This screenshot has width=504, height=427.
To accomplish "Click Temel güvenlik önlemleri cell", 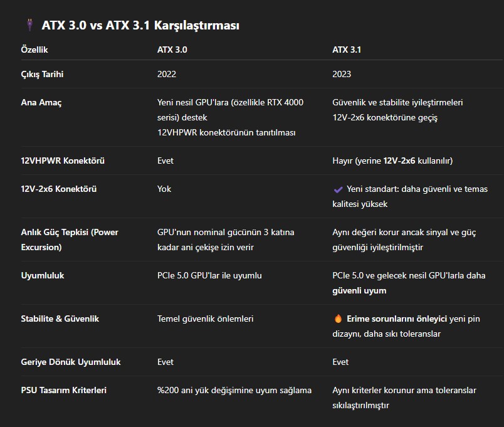I will 206,319.
